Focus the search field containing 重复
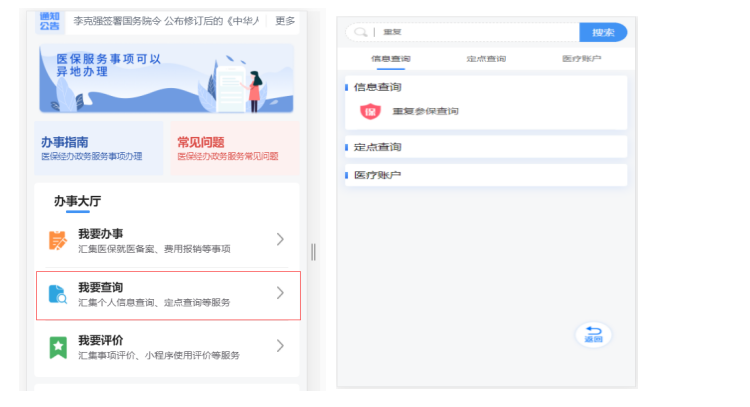Image resolution: width=750 pixels, height=407 pixels. [x=470, y=33]
